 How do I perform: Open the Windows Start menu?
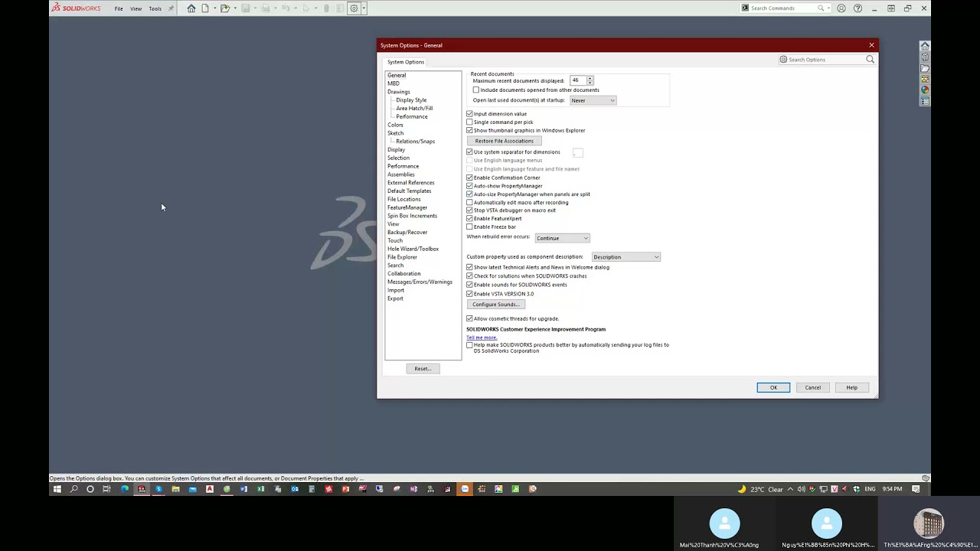57,489
